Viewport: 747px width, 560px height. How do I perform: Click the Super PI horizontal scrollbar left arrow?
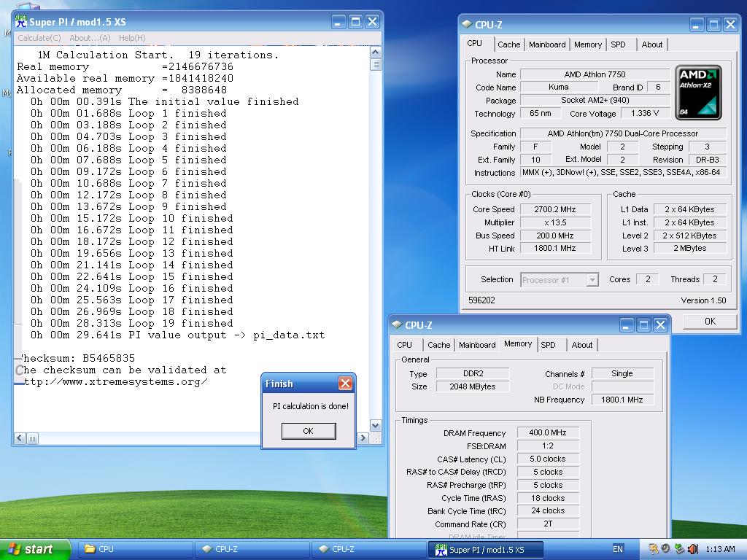[20, 438]
